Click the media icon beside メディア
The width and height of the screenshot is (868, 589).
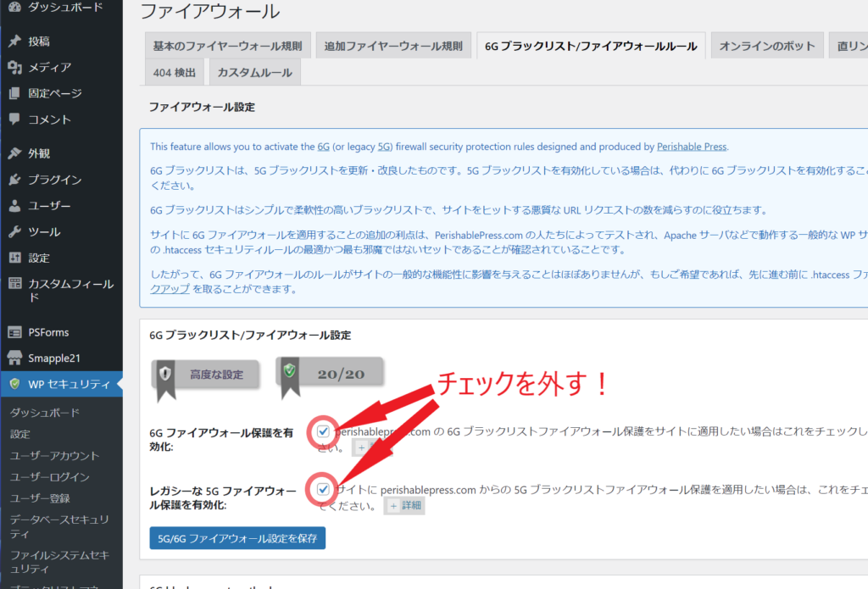click(x=14, y=67)
